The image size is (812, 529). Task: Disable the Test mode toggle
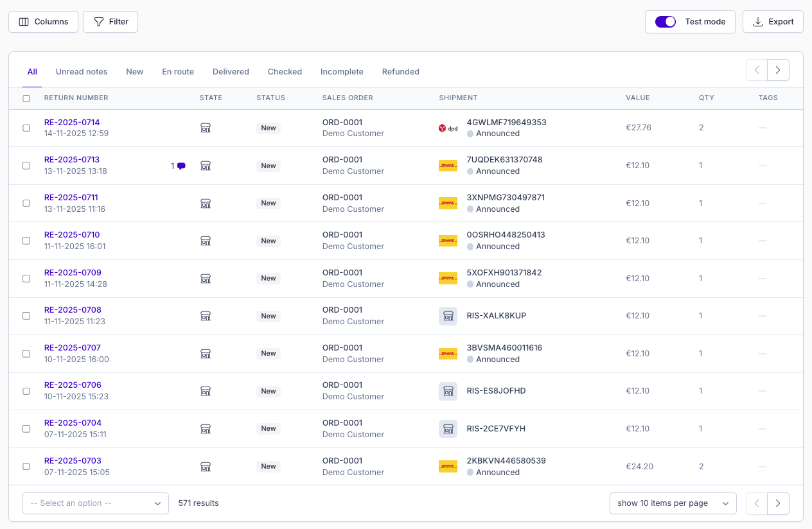click(x=666, y=22)
